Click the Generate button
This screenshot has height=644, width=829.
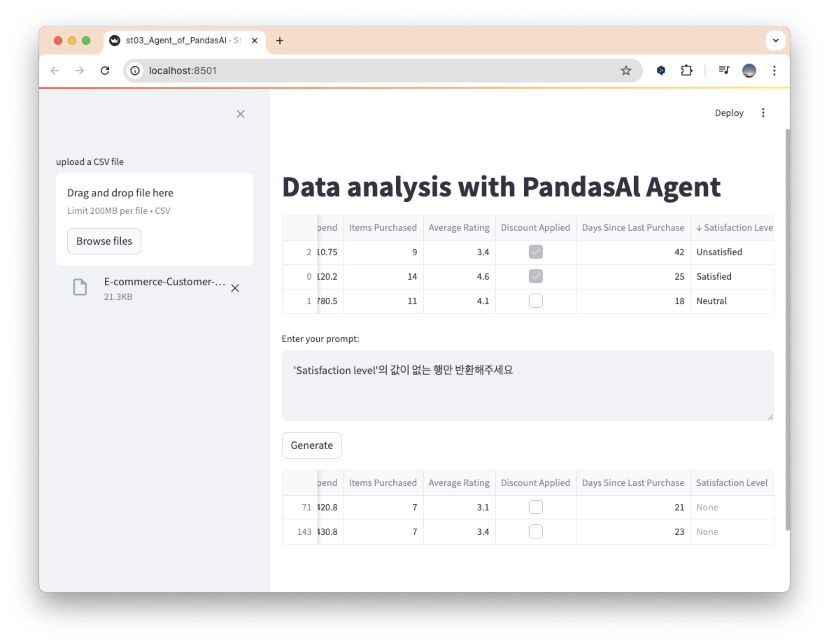pos(312,445)
